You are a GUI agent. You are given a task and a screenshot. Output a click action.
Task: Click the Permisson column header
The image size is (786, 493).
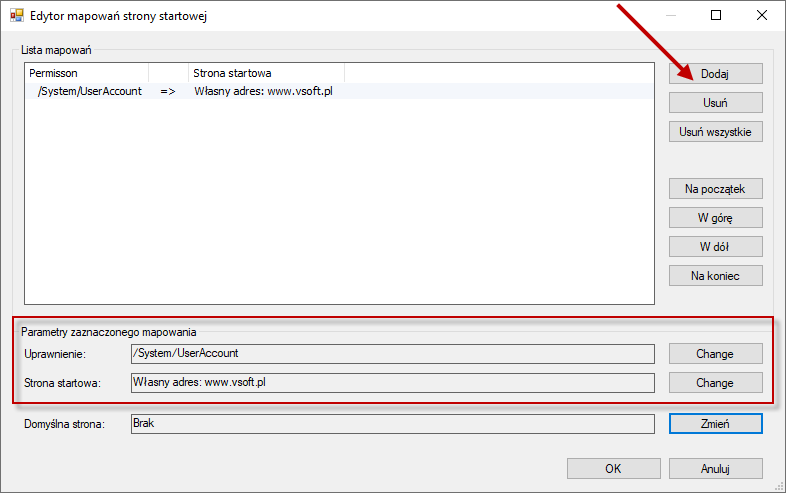point(87,73)
